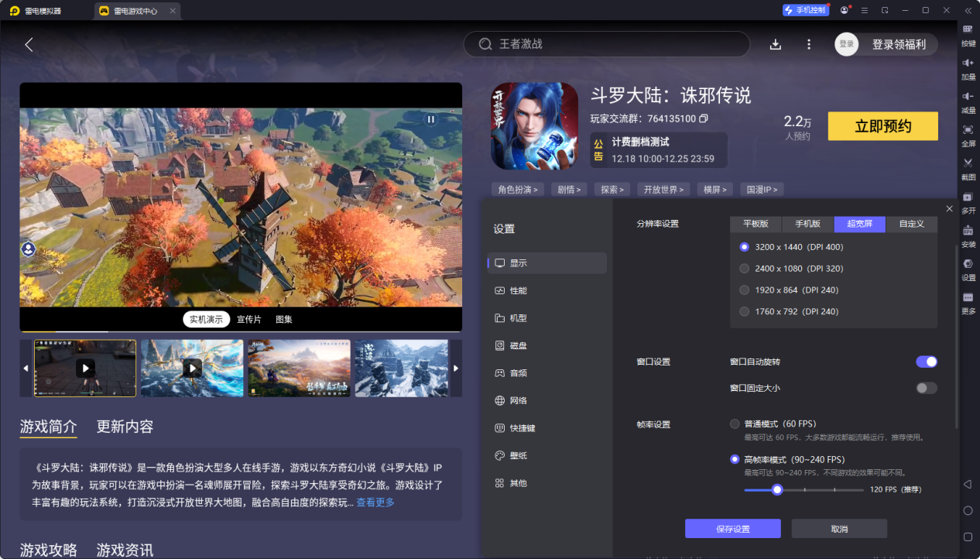The width and height of the screenshot is (980, 559).
Task: Click the FPS slider handle
Action: point(777,489)
